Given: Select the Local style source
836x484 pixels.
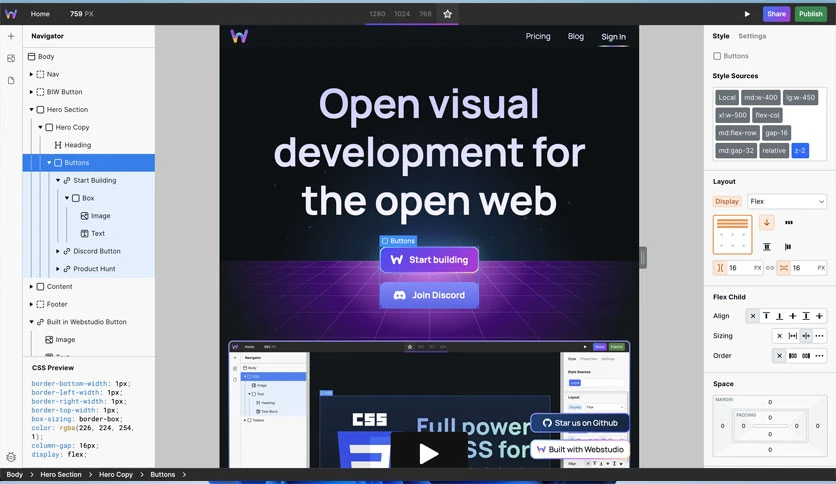Looking at the screenshot, I should click(x=727, y=98).
